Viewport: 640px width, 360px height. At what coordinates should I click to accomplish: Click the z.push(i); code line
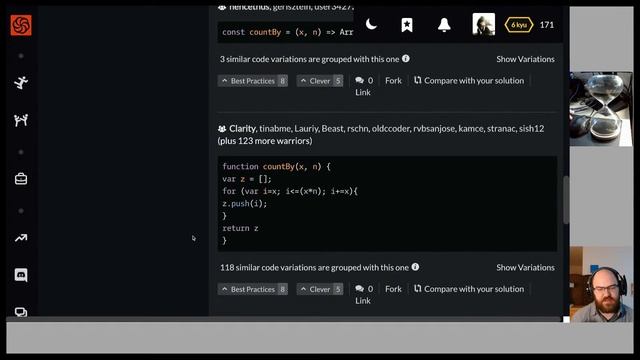coord(244,204)
